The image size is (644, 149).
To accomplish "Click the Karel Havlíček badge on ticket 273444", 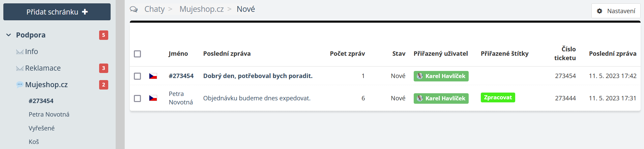I will coord(441,98).
